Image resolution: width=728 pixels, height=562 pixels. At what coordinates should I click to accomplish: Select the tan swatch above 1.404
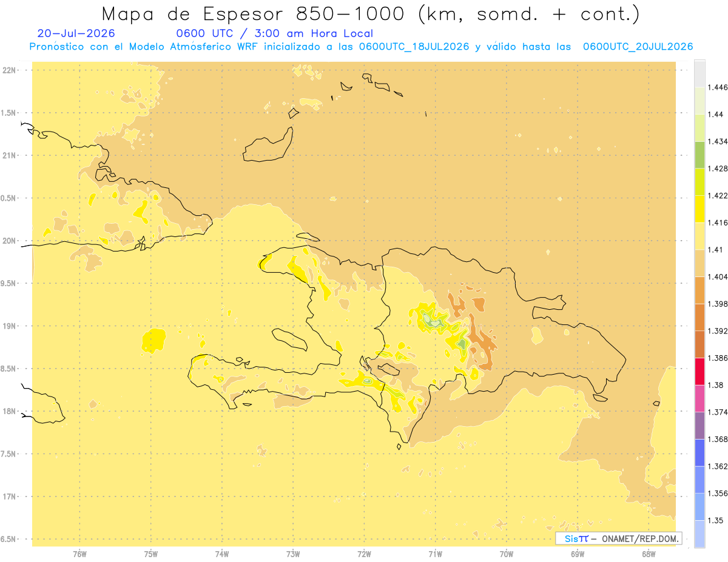click(699, 263)
